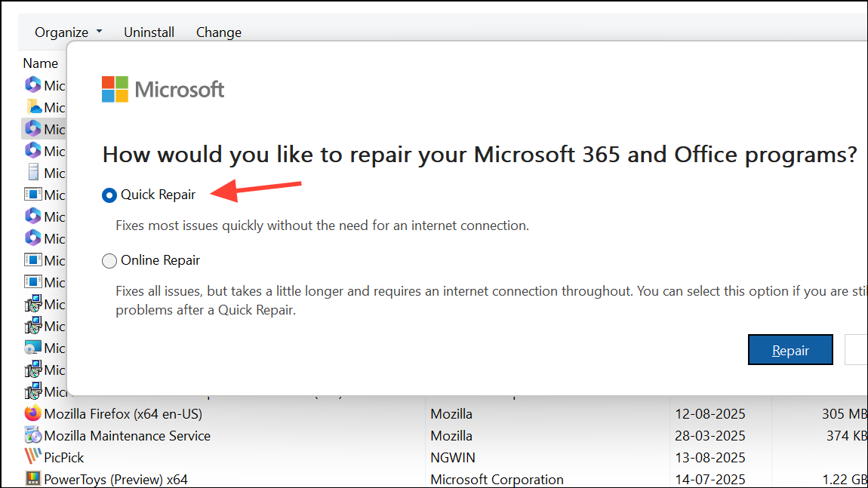868x488 pixels.
Task: Click Uninstall in the toolbar
Action: [x=149, y=32]
